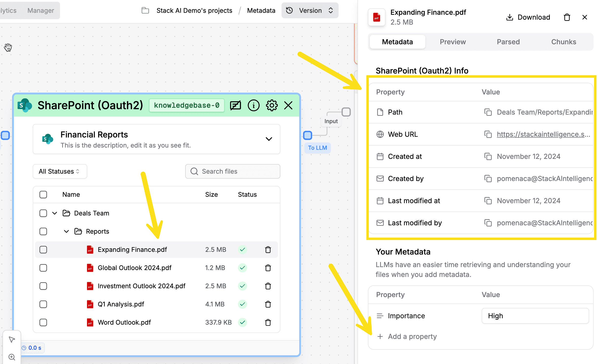This screenshot has width=598, height=364.
Task: Click the SharePoint node's right output connector
Action: [x=308, y=135]
